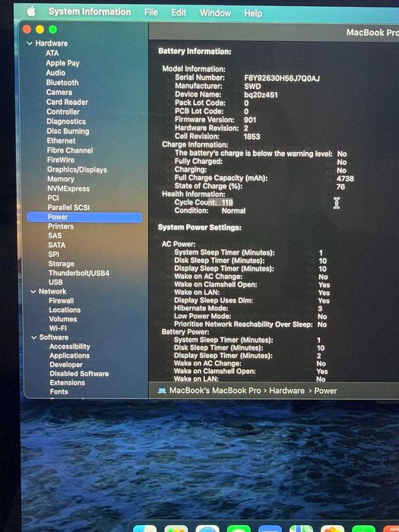399x532 pixels.
Task: Select Thunderbolt/USB4 in the sidebar
Action: click(79, 273)
